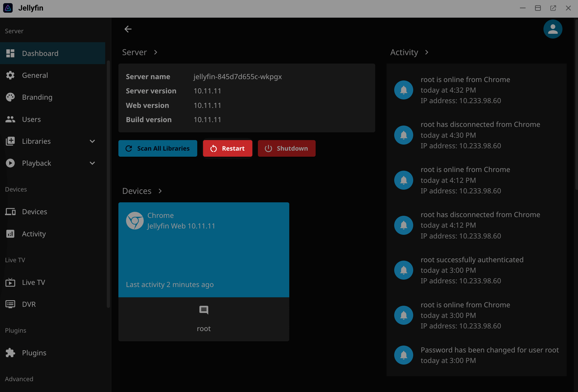Open the Devices section heading chevron
The height and width of the screenshot is (392, 578).
tap(160, 191)
